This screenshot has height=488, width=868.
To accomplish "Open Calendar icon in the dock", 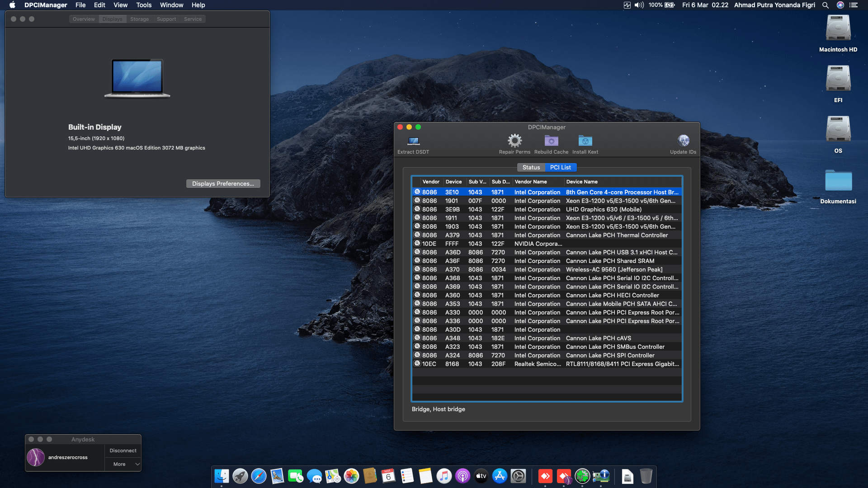I will coord(388,476).
